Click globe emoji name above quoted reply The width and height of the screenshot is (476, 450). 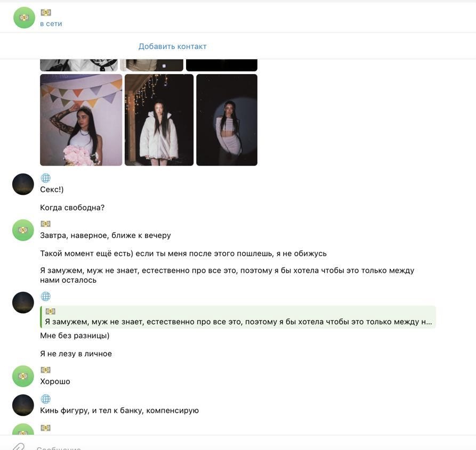click(45, 296)
